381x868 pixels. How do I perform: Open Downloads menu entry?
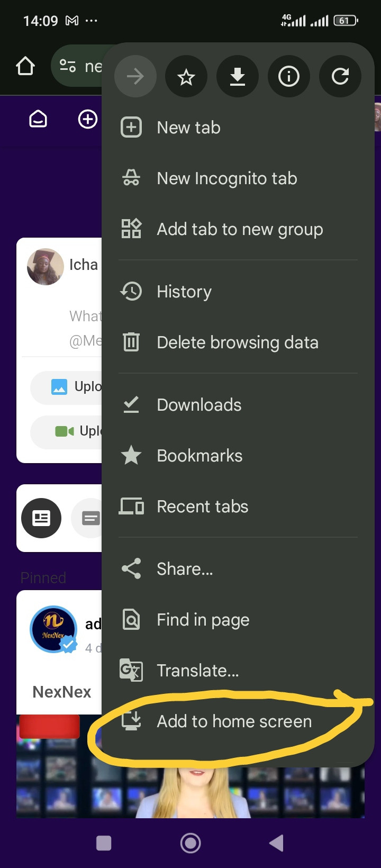[199, 405]
